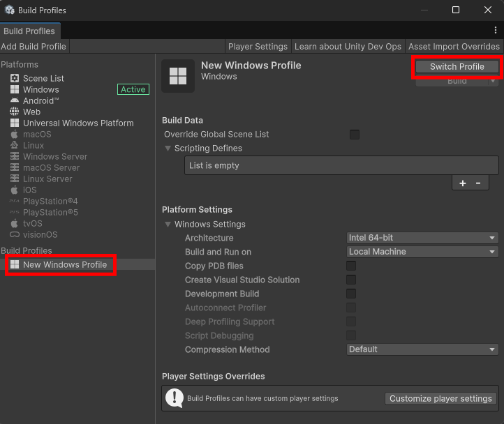Select New Windows Profile in Build Profiles

64,264
